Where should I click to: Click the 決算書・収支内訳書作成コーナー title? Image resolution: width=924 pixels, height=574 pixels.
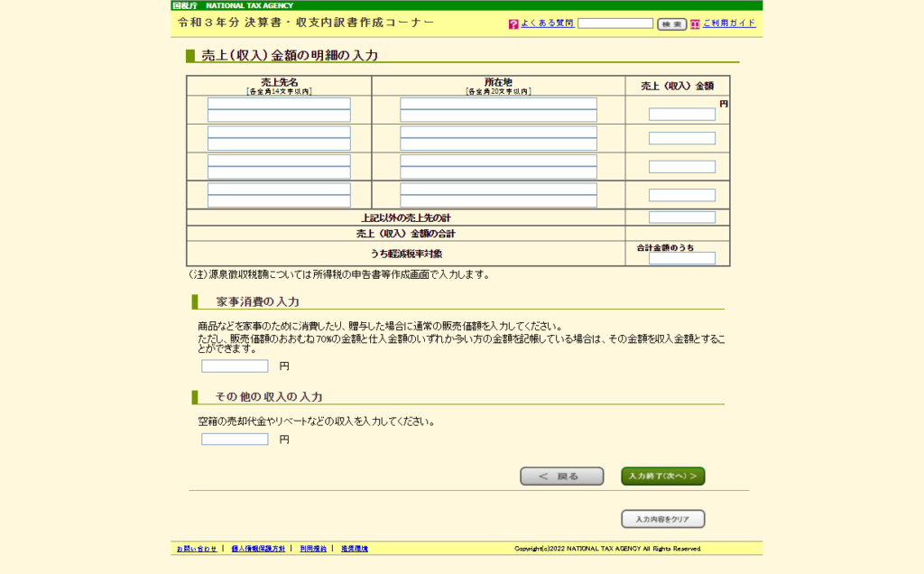click(x=306, y=23)
